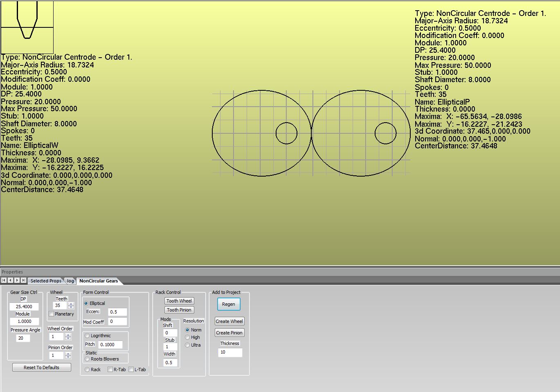
Task: Decrease the Wheel Order stepper
Action: tap(68, 338)
